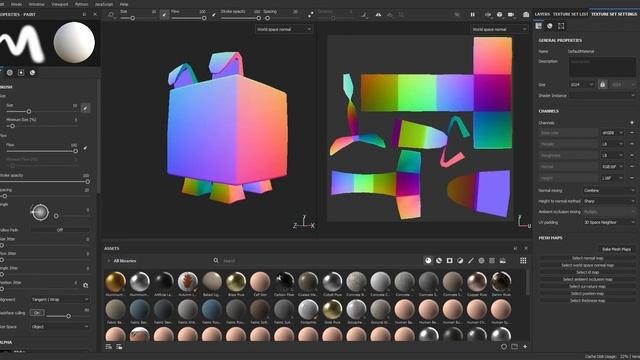
Task: Select the Gold Pure material thumbnail
Action: [x=332, y=310]
